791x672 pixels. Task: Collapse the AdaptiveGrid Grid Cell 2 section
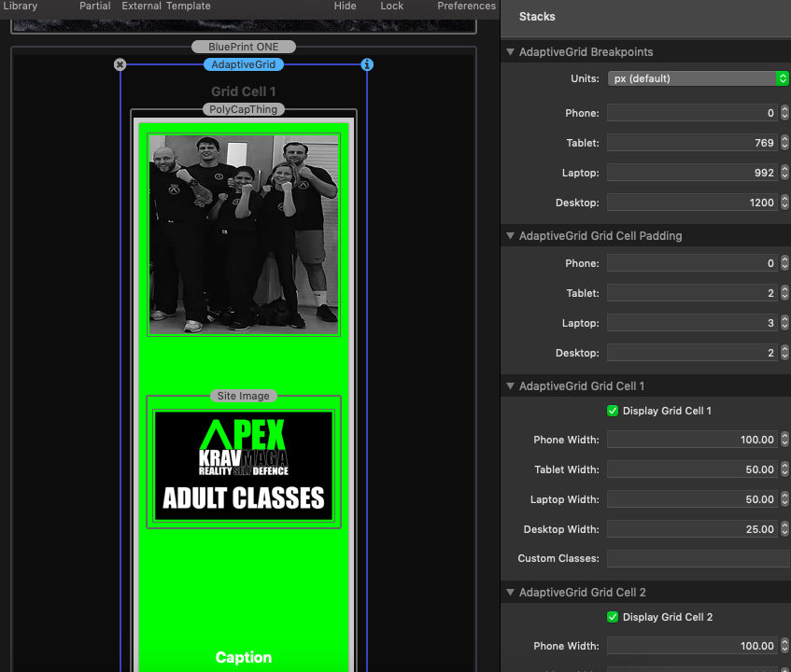(x=511, y=592)
